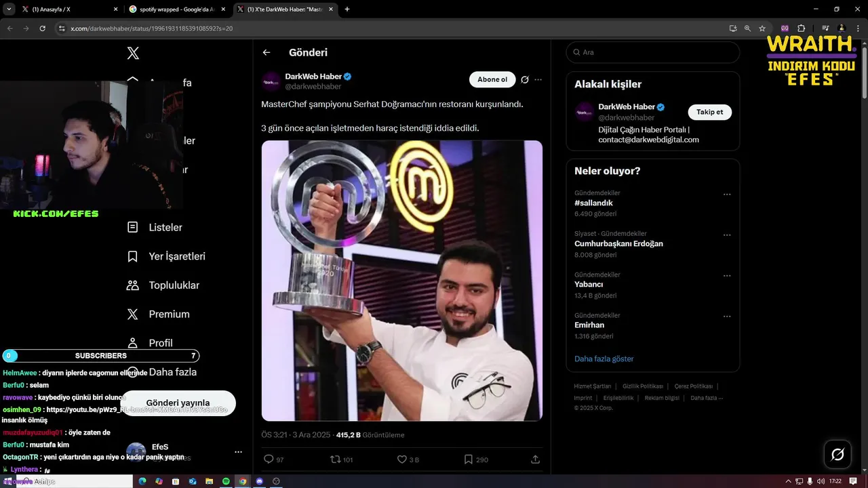Open the Extensions puzzle icon
The height and width of the screenshot is (488, 868).
pos(801,28)
